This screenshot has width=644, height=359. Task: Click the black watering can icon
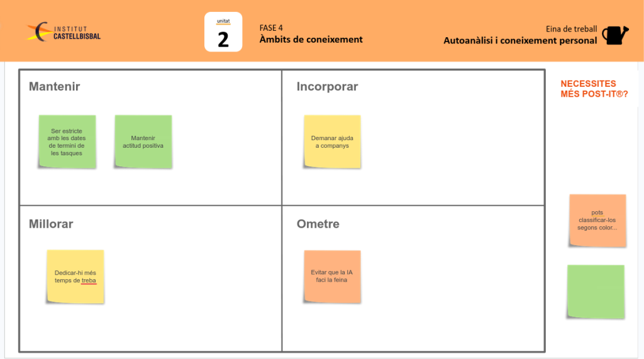coord(614,35)
